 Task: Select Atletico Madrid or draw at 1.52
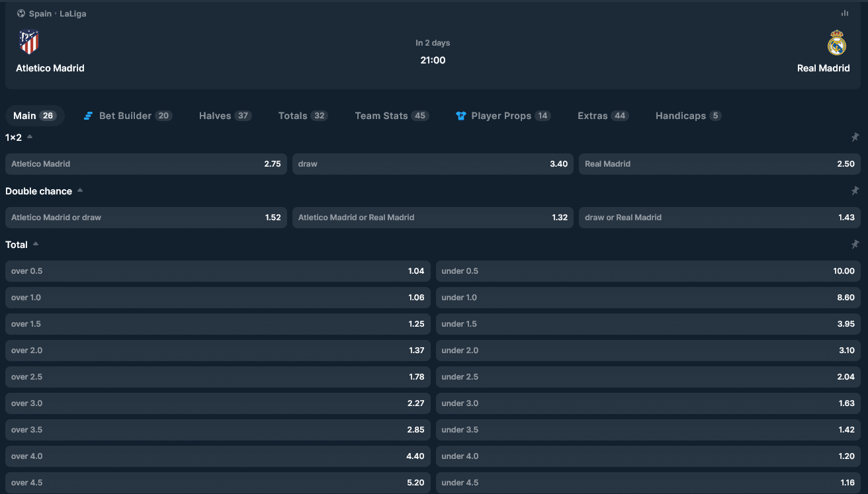[x=146, y=218]
